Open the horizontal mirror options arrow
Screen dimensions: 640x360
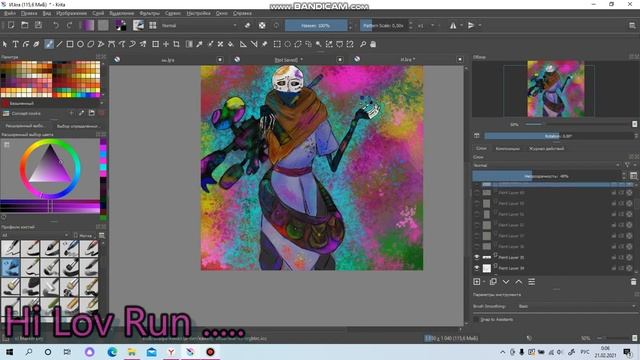[x=461, y=25]
